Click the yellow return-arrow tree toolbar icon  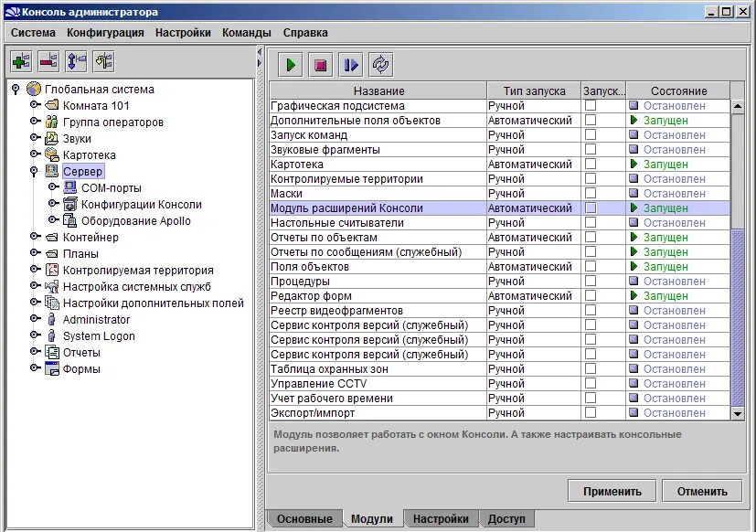click(x=103, y=61)
